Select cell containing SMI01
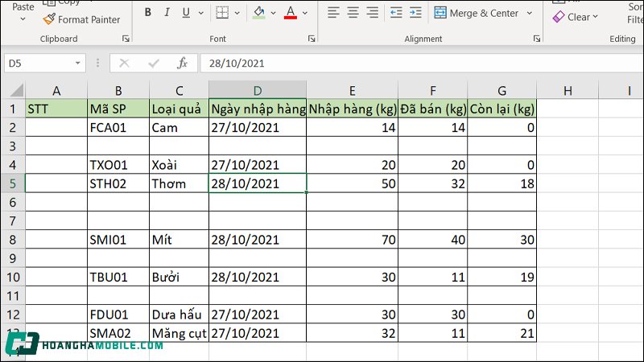644x362 pixels. coord(118,240)
